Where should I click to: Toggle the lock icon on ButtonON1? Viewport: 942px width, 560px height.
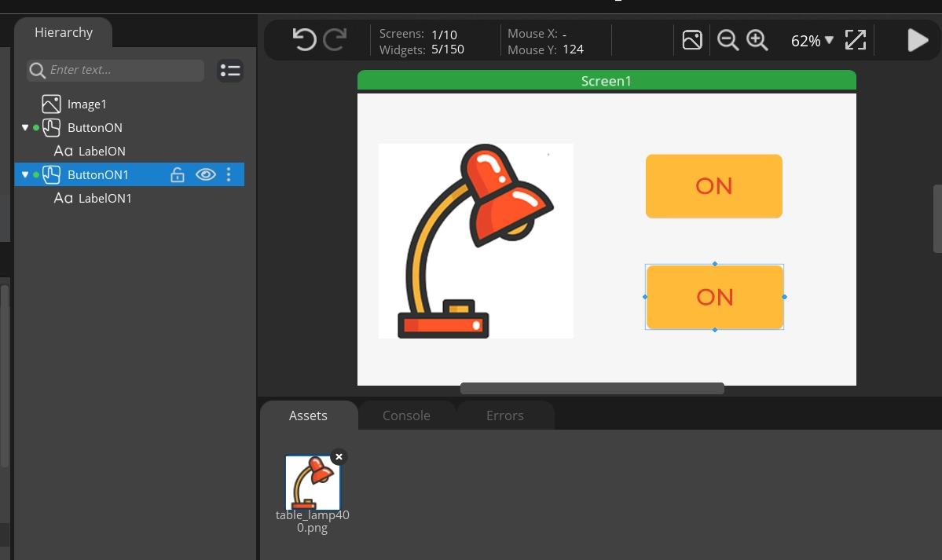click(178, 174)
